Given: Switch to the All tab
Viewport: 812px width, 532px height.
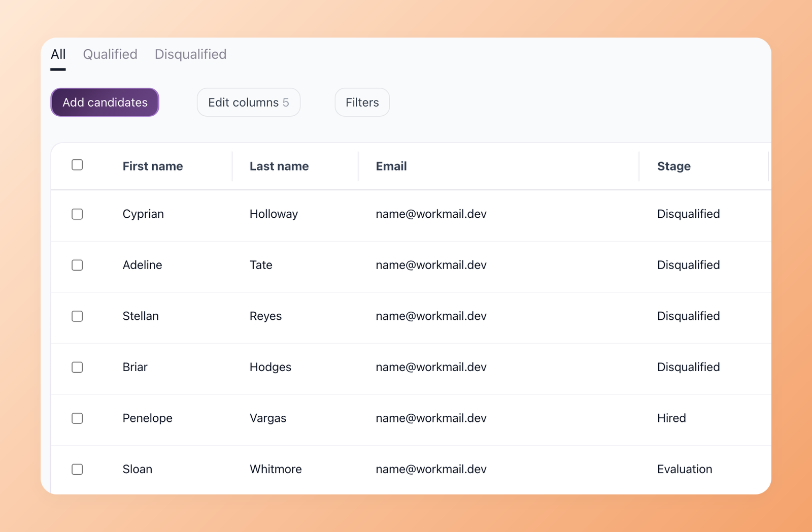Looking at the screenshot, I should pyautogui.click(x=58, y=54).
